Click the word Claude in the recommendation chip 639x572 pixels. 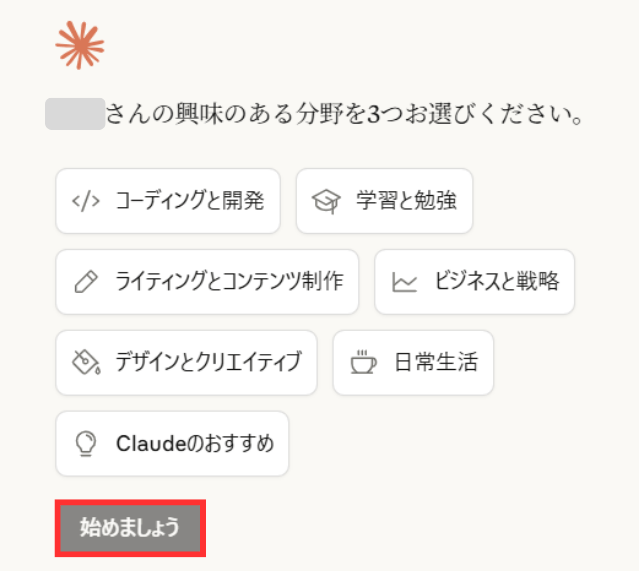click(152, 444)
